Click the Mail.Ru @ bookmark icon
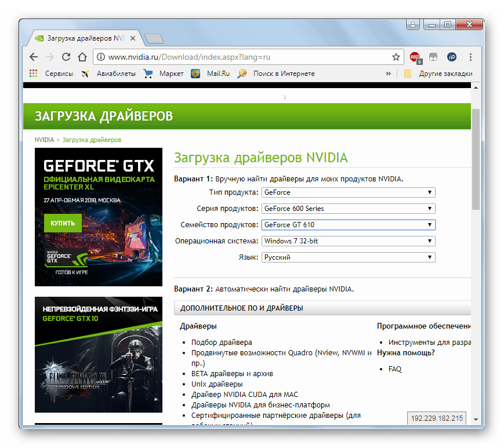 (195, 74)
